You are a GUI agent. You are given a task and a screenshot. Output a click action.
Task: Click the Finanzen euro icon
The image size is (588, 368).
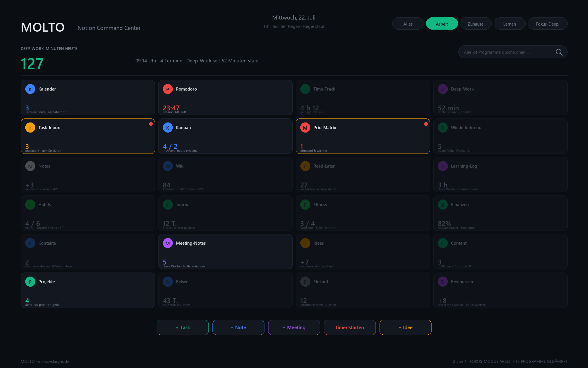point(443,205)
